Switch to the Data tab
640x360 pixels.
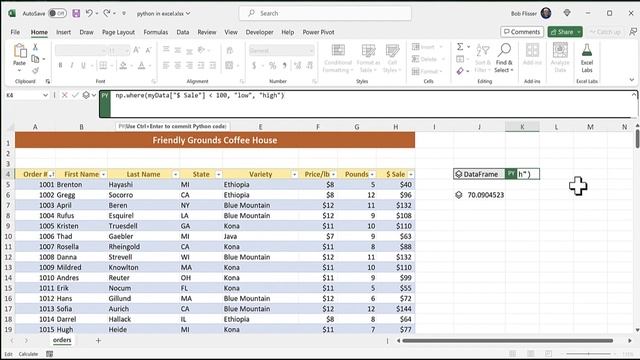tap(182, 32)
